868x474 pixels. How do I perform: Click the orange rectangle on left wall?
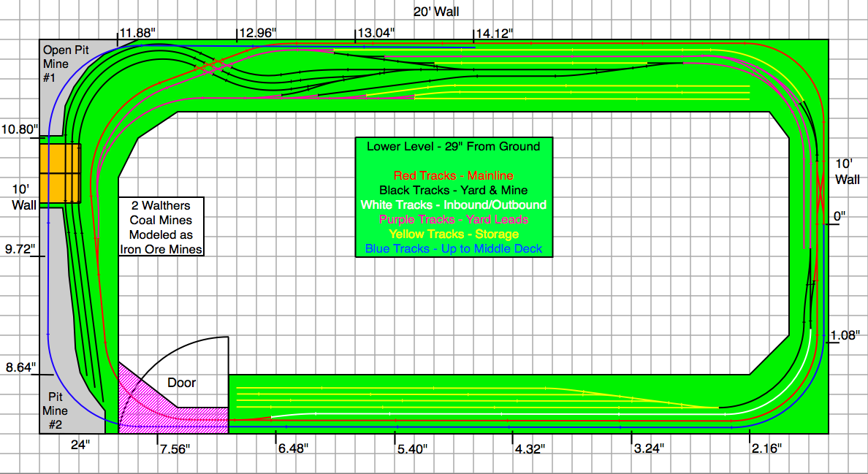click(59, 173)
